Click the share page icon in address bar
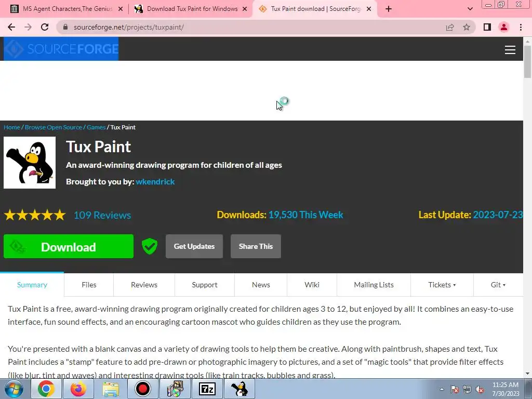This screenshot has height=399, width=532. pyautogui.click(x=450, y=27)
